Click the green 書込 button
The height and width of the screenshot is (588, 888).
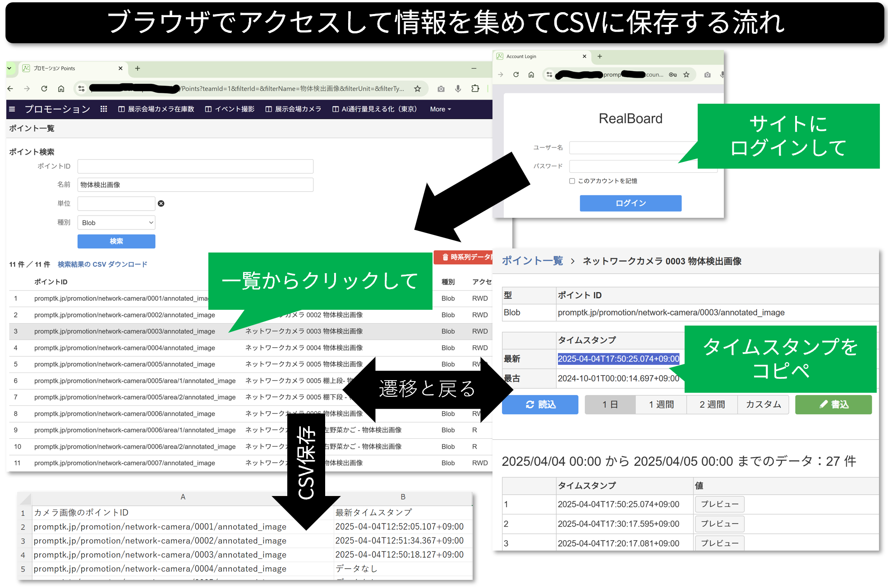833,405
